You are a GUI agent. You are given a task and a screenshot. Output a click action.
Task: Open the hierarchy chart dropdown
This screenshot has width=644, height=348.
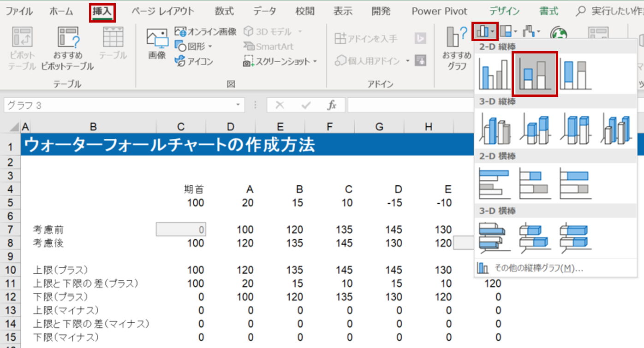[x=509, y=32]
